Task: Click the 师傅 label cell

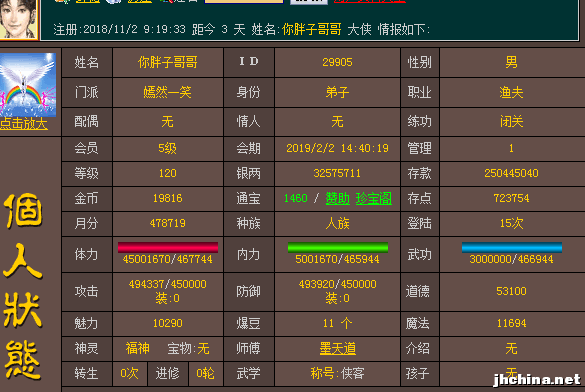Action: pos(248,349)
